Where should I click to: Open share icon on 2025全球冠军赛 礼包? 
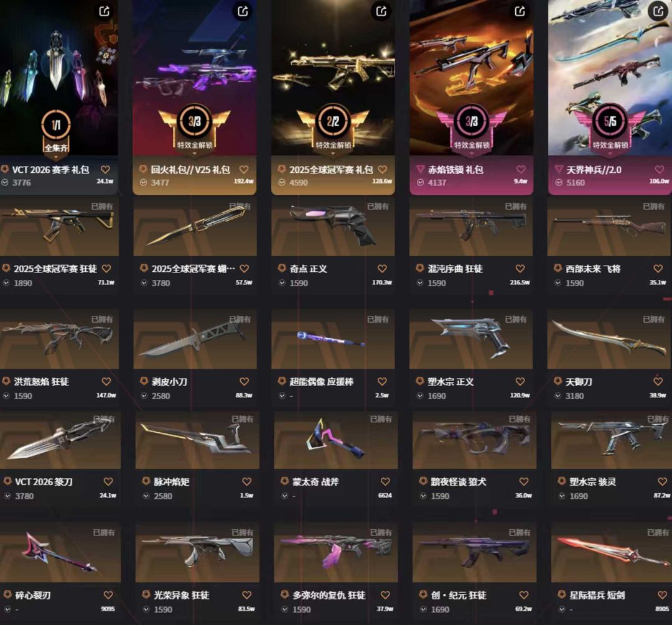click(x=381, y=11)
